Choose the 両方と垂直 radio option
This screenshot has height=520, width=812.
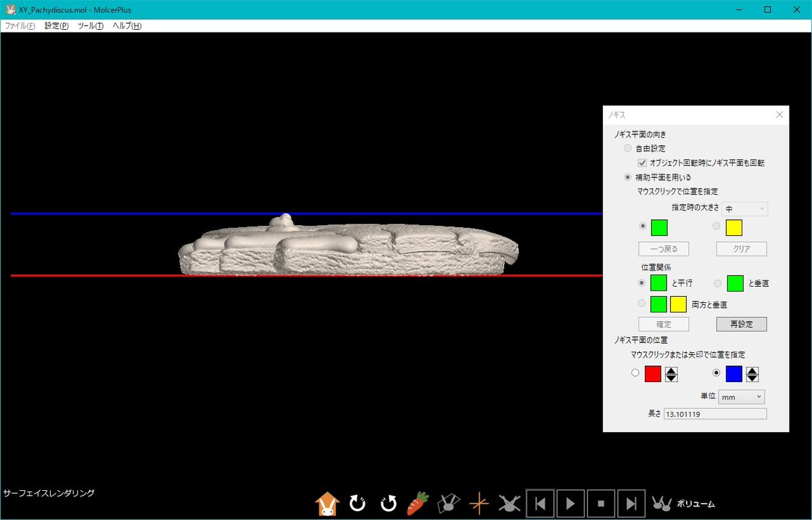click(643, 304)
